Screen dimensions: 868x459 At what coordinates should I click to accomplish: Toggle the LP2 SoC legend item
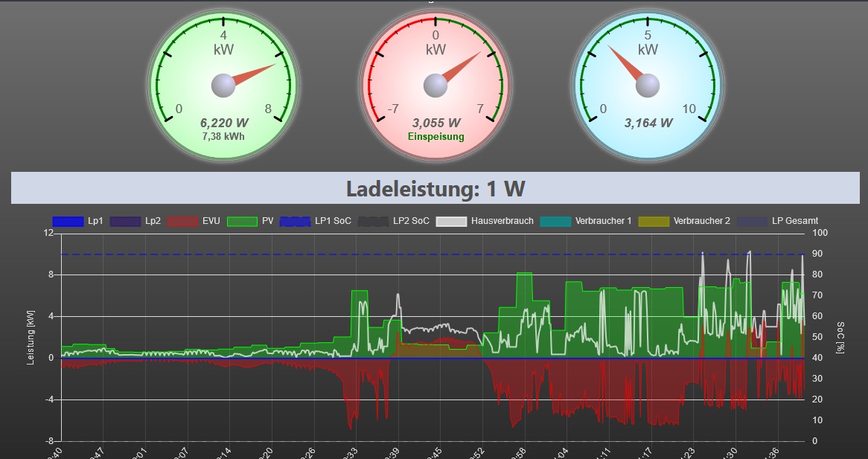coord(395,221)
